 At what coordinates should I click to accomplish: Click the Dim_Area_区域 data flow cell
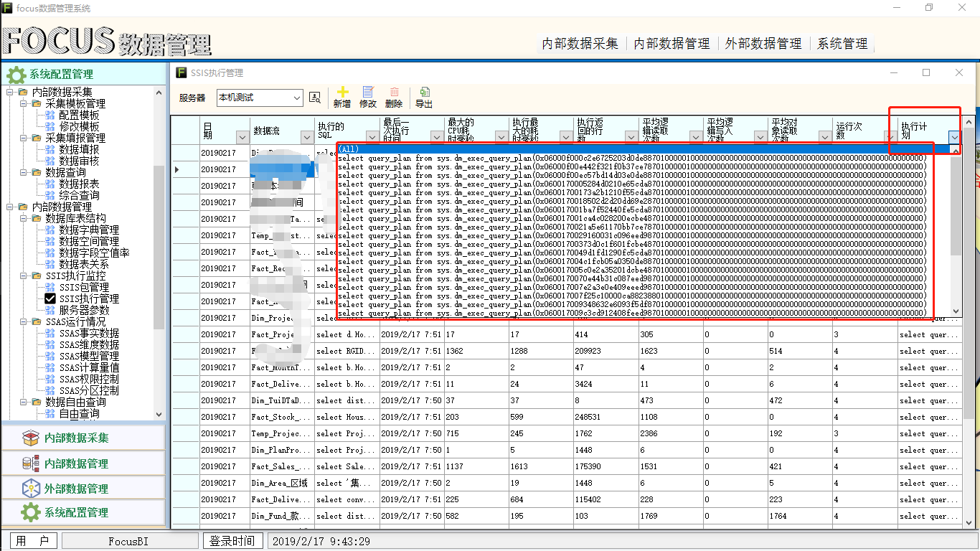281,483
